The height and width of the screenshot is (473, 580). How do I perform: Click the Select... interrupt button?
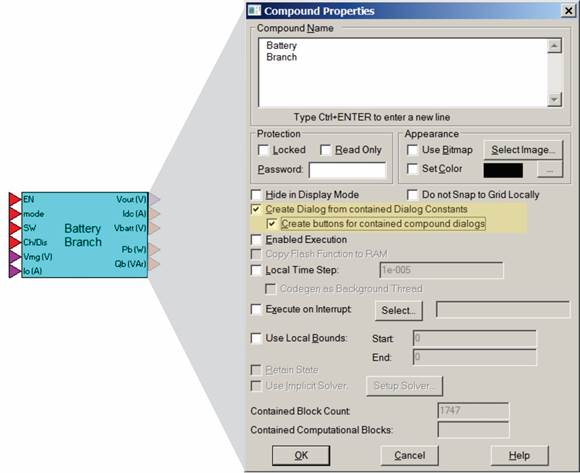tap(399, 310)
